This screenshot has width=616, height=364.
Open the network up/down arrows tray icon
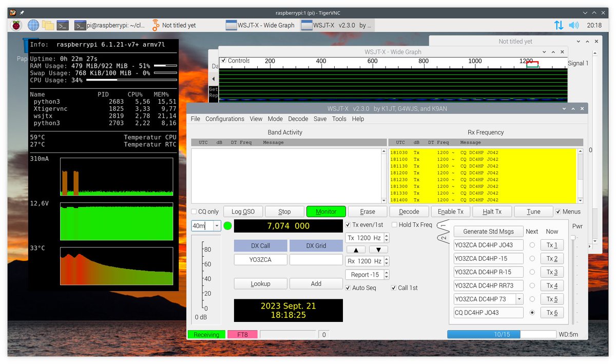559,25
